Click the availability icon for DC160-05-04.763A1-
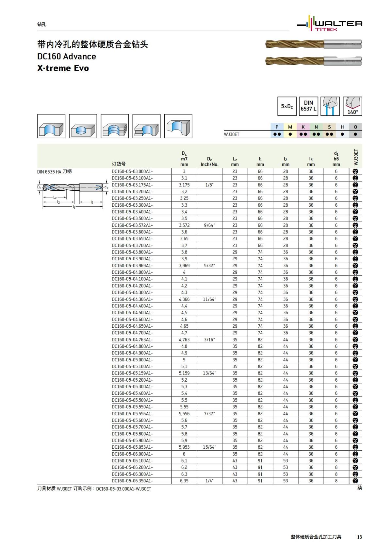The image size is (392, 555). 355,339
